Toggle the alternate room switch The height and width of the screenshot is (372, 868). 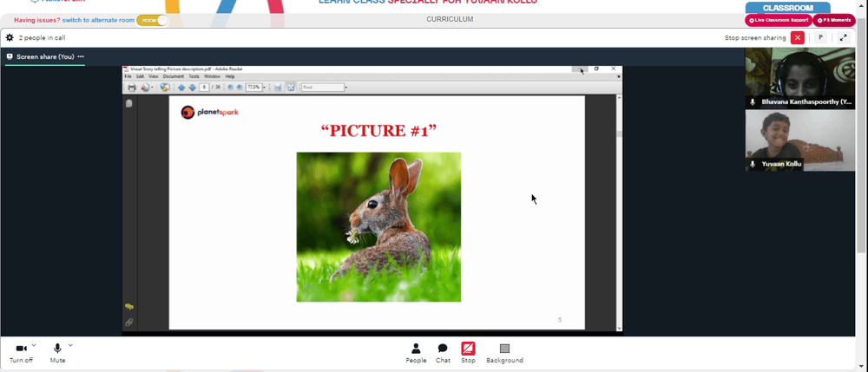(152, 20)
